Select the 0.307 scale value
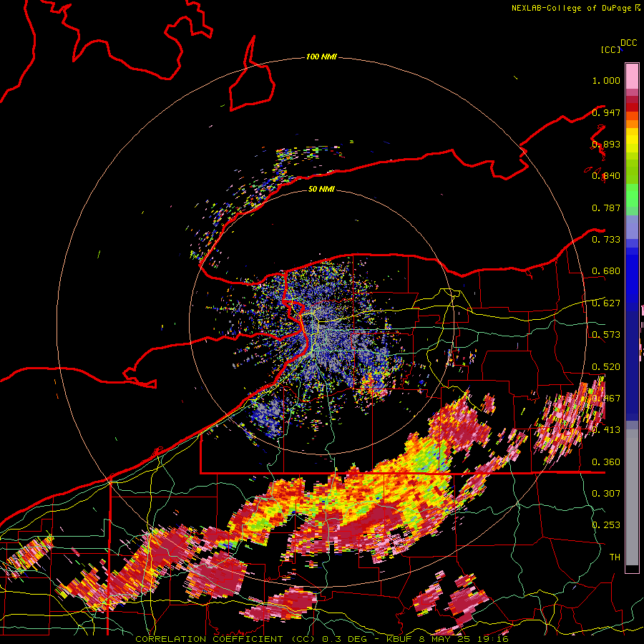Screen dimensions: 644x644 coord(606,494)
